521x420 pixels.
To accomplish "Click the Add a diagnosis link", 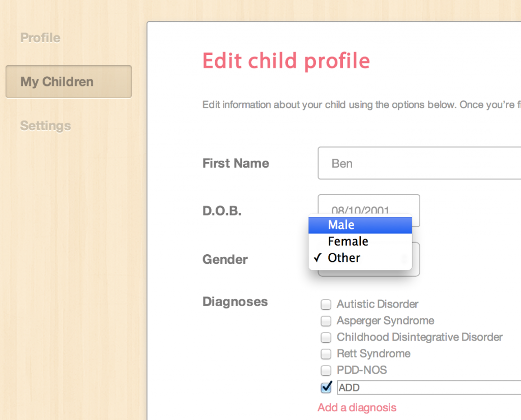I will (357, 408).
